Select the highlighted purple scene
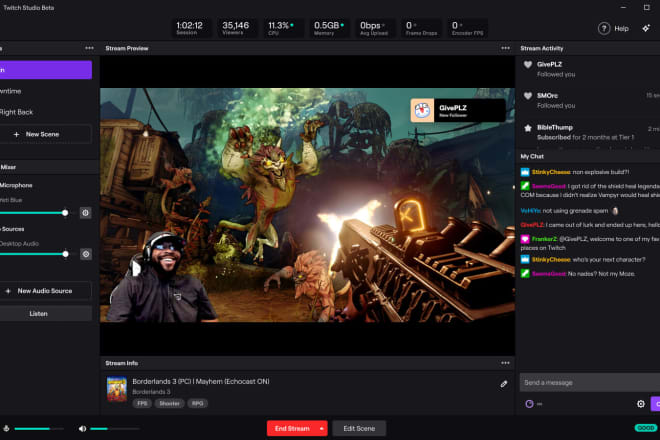The image size is (660, 440). [x=45, y=70]
